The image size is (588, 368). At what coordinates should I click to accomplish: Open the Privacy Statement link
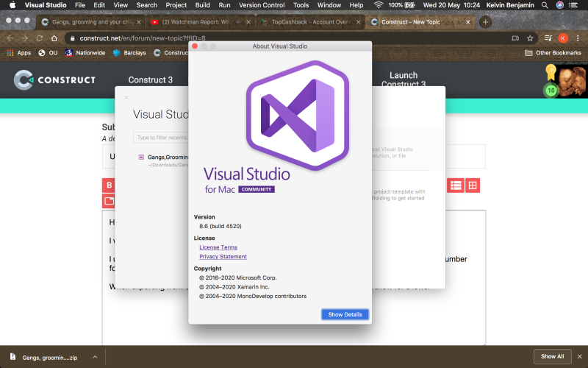pyautogui.click(x=223, y=256)
